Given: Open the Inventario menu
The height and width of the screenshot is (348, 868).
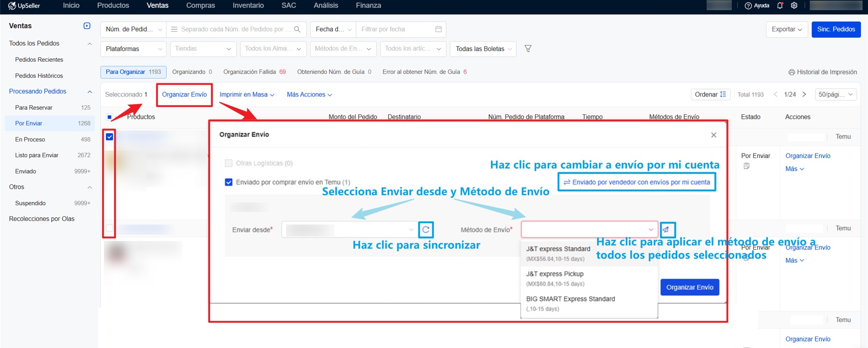Looking at the screenshot, I should [x=248, y=6].
